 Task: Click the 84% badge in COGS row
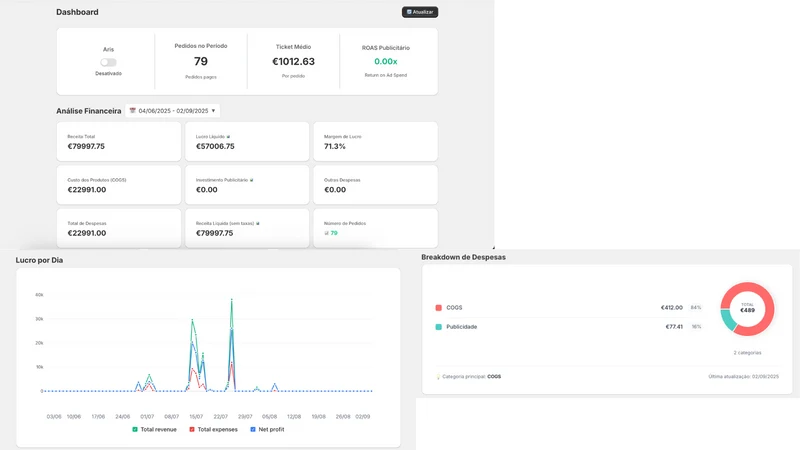[696, 308]
